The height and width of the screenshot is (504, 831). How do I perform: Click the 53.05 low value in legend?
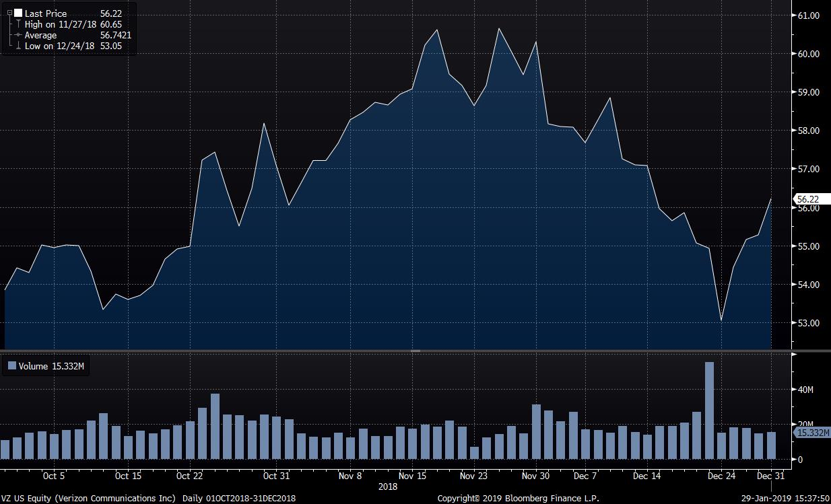pyautogui.click(x=110, y=46)
